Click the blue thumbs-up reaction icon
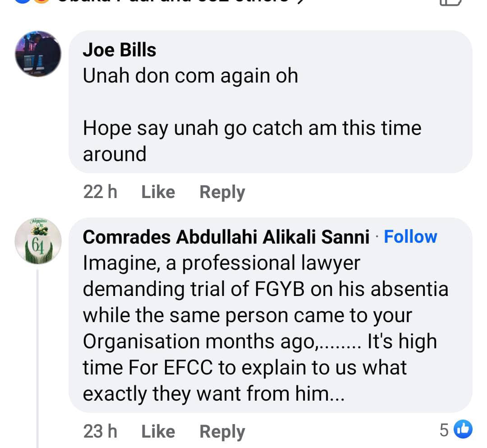This screenshot has width=487, height=448. 463,430
